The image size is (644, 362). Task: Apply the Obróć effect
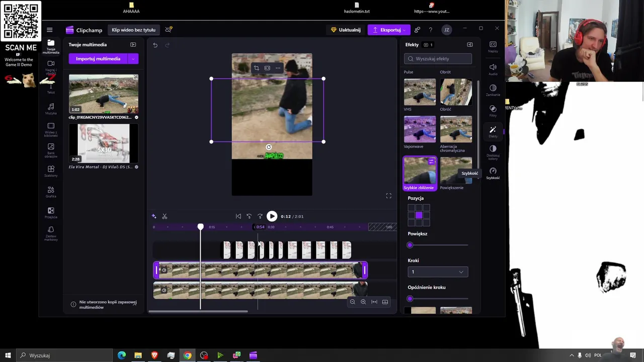pyautogui.click(x=456, y=92)
